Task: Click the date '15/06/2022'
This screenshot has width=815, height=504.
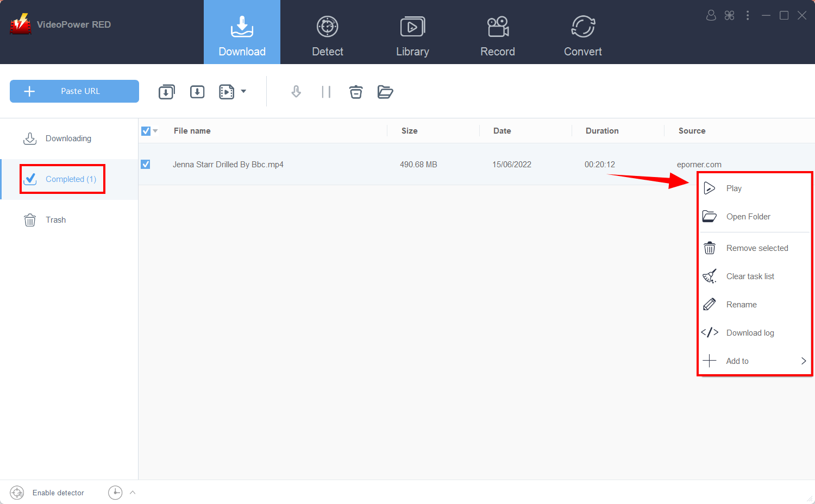Action: coord(512,165)
